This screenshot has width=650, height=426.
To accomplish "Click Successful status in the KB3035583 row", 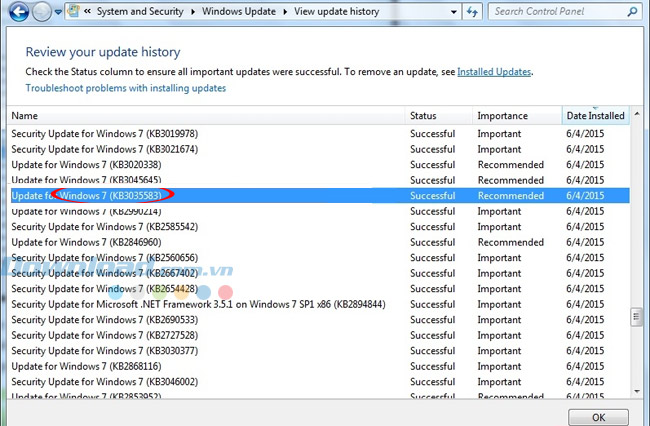I will click(x=432, y=196).
